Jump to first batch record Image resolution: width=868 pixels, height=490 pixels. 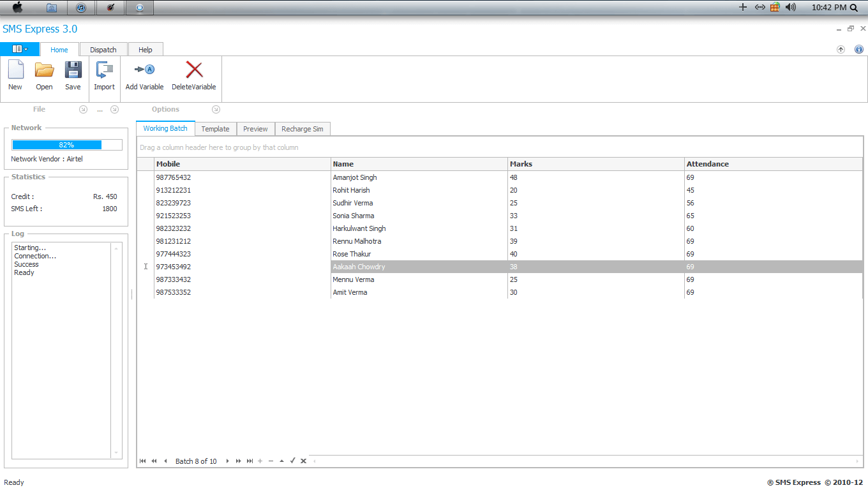pyautogui.click(x=142, y=461)
